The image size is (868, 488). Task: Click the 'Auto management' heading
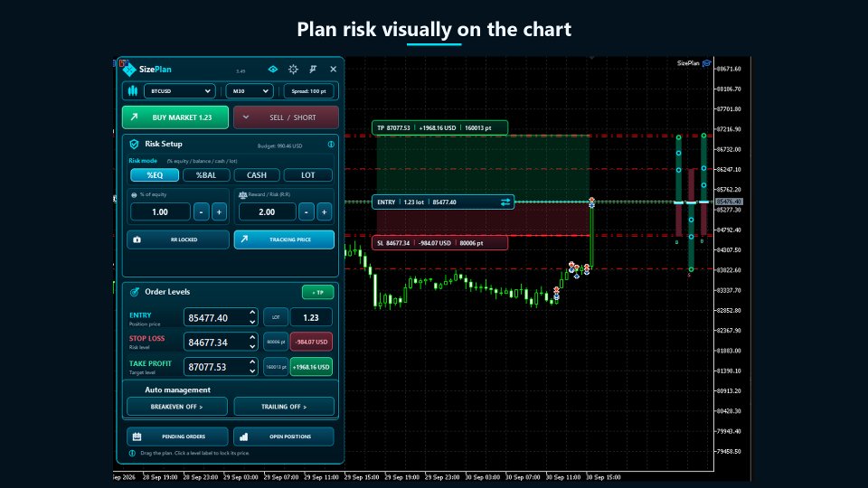[178, 390]
